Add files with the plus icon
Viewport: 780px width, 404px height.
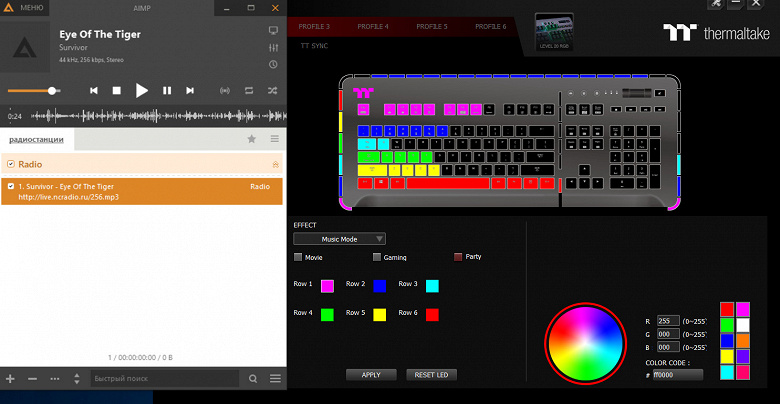tap(10, 379)
